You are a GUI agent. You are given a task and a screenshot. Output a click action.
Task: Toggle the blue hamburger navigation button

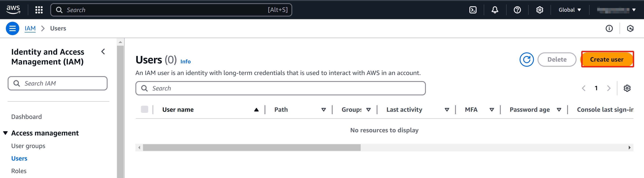coord(13,28)
